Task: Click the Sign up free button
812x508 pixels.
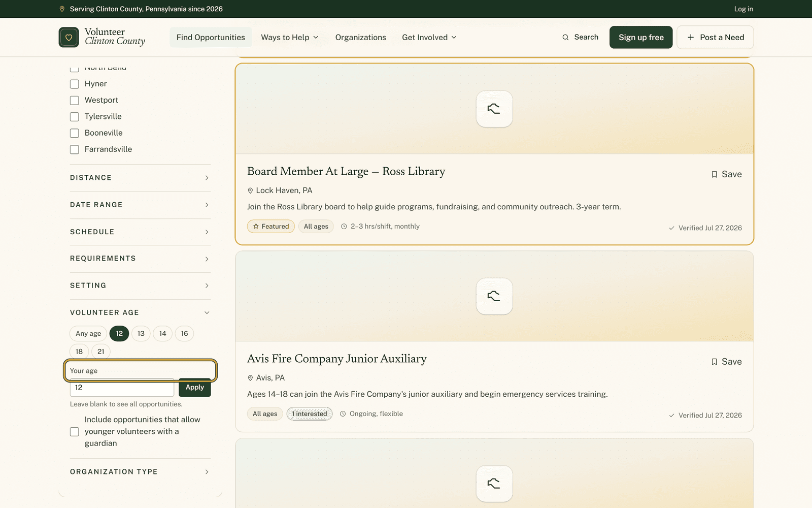Action: tap(641, 37)
